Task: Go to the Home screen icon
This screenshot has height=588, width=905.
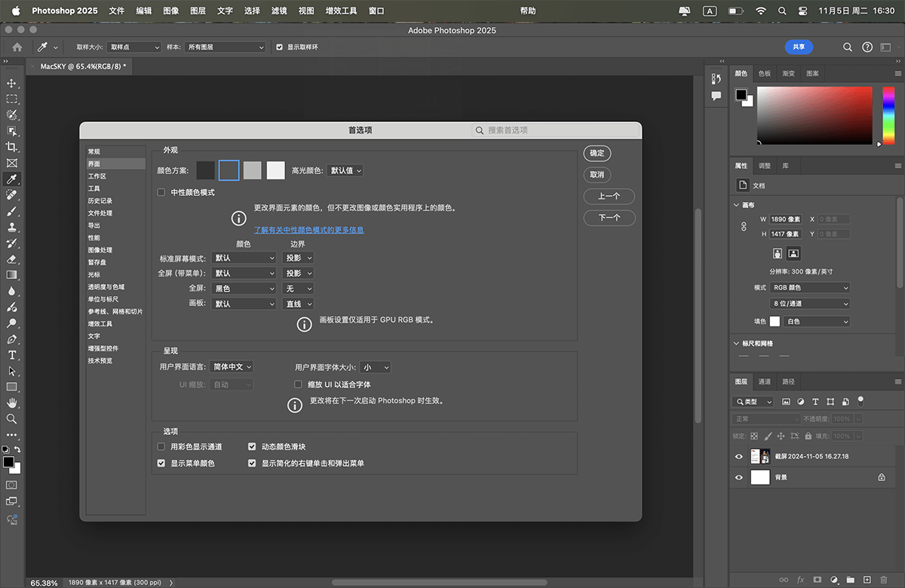Action: pyautogui.click(x=17, y=47)
